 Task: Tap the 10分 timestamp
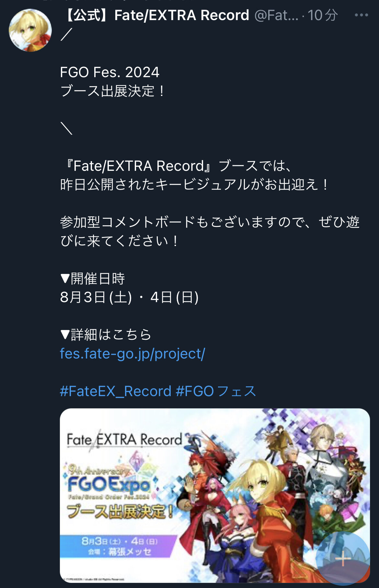tap(323, 15)
